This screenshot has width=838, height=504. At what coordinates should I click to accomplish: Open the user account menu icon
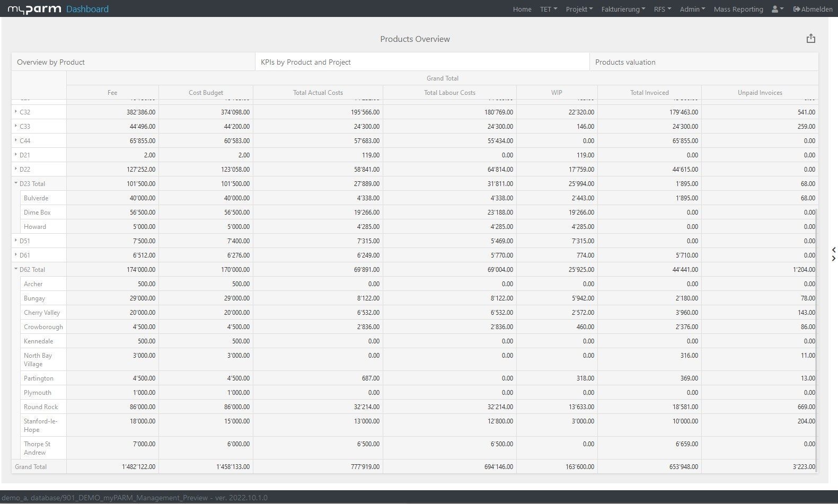click(777, 9)
